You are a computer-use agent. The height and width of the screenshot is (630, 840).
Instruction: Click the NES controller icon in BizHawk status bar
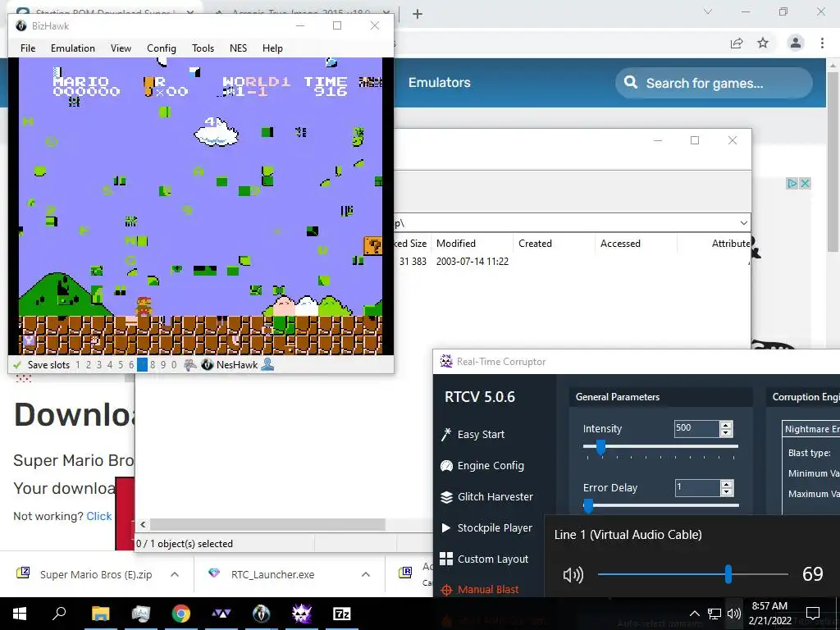189,365
